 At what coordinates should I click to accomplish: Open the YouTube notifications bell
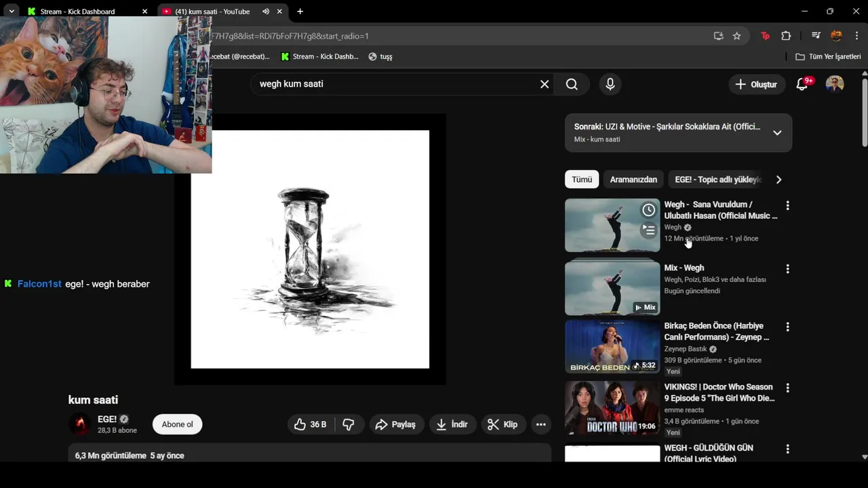coord(802,84)
